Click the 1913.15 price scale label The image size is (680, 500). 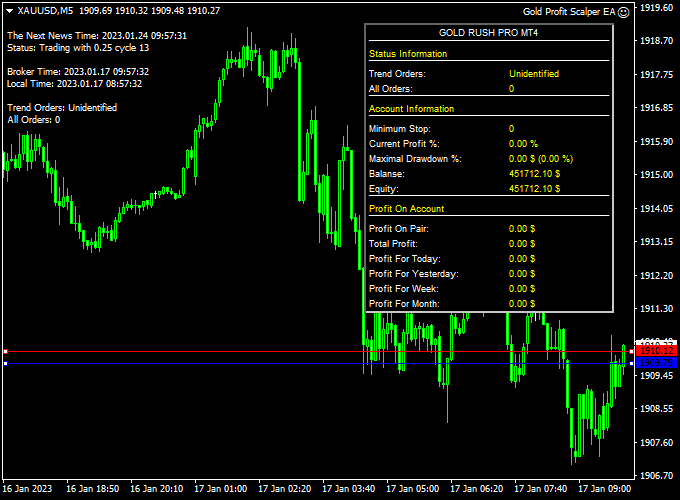pyautogui.click(x=657, y=242)
